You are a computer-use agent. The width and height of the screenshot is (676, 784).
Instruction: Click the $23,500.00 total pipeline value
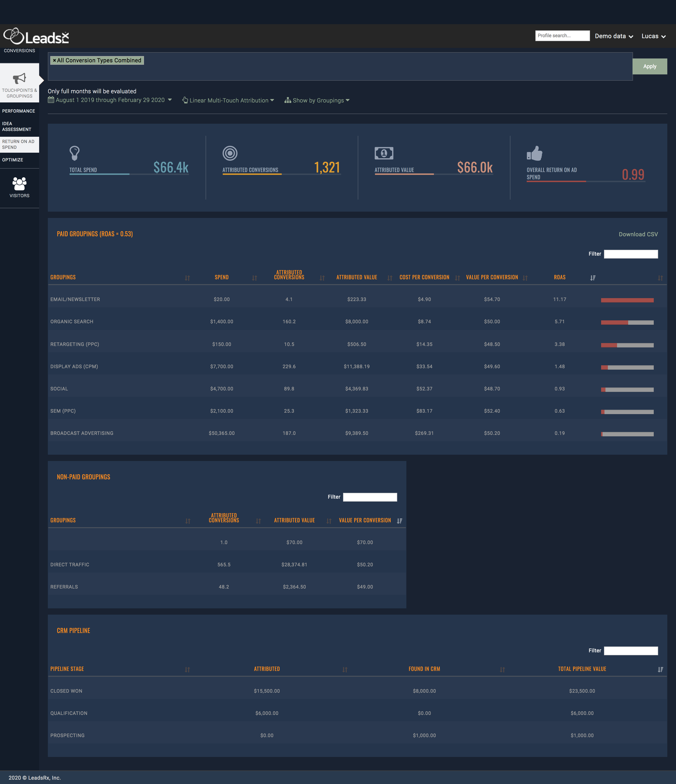pyautogui.click(x=582, y=691)
